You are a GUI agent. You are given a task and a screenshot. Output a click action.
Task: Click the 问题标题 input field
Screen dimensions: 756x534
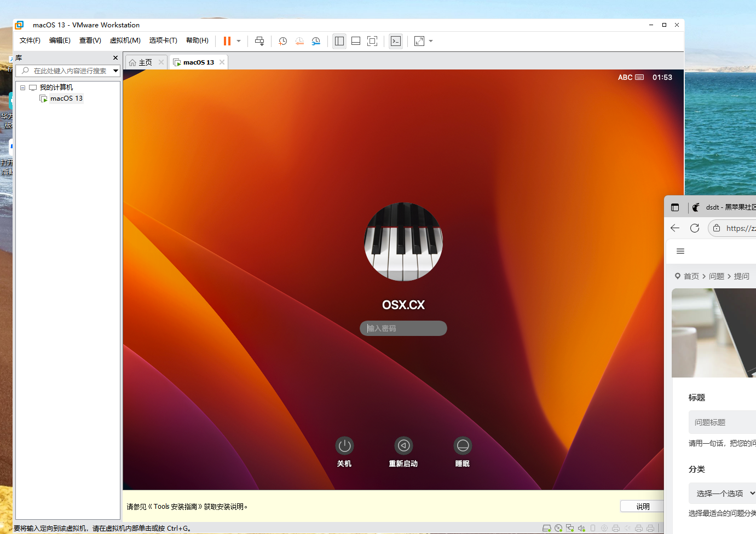(722, 422)
